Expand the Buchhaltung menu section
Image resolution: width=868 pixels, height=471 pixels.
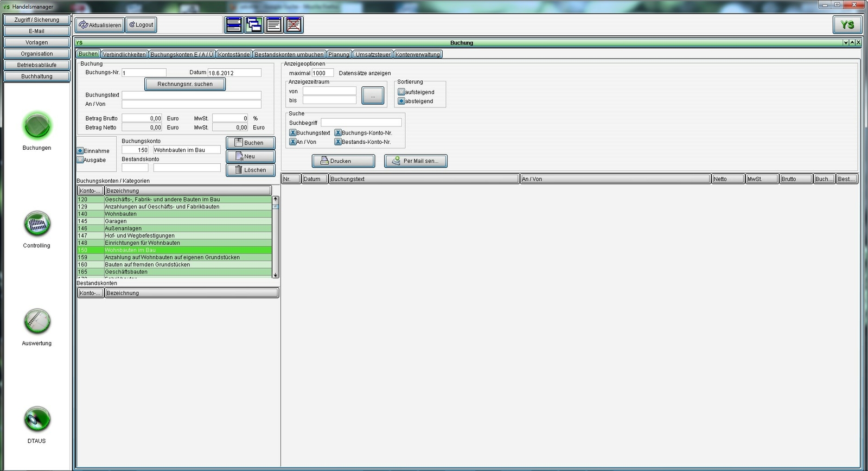coord(37,77)
